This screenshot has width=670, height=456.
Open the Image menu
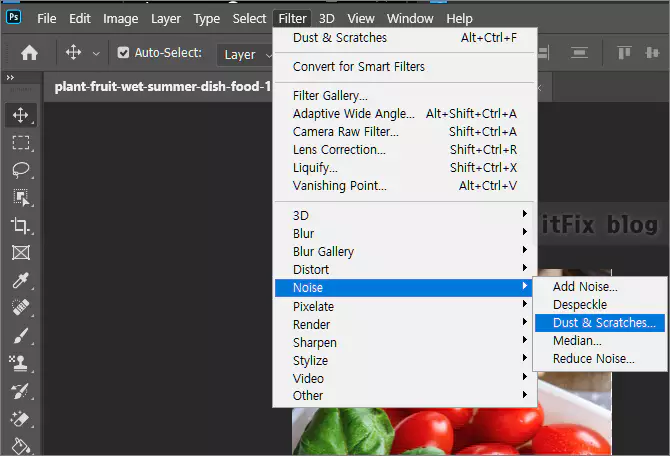pyautogui.click(x=120, y=19)
